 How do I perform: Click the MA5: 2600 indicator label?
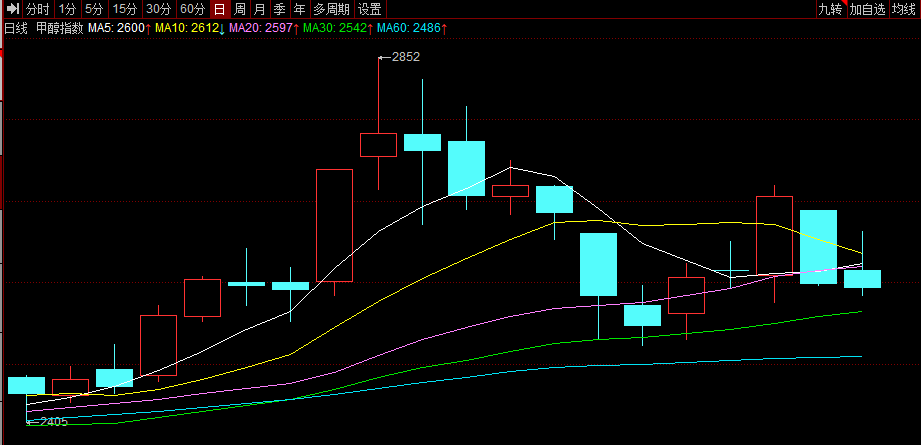coord(116,28)
